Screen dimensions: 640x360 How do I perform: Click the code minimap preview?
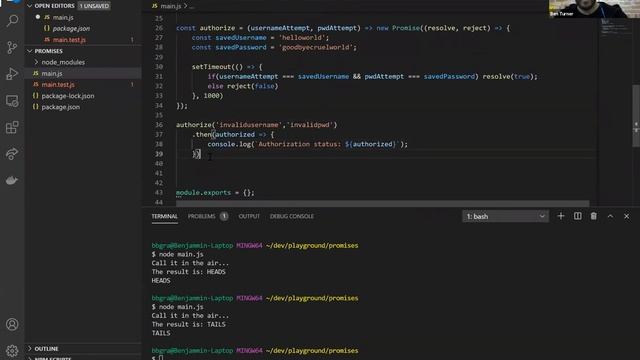[615, 29]
